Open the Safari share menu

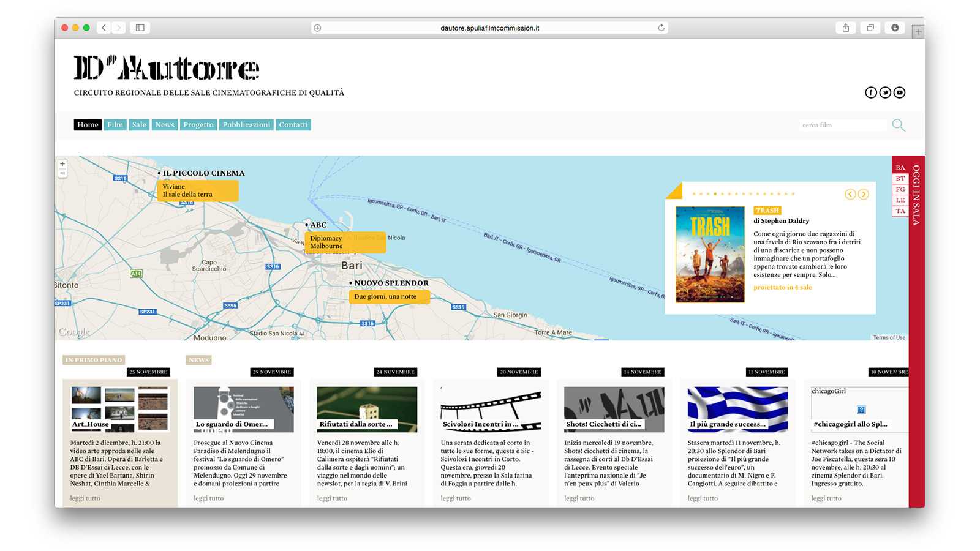pos(846,28)
